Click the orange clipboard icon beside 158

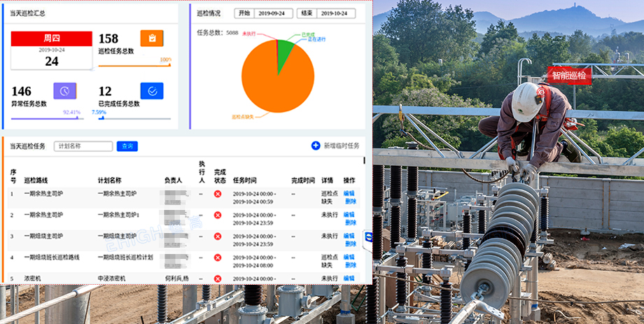[x=152, y=38]
